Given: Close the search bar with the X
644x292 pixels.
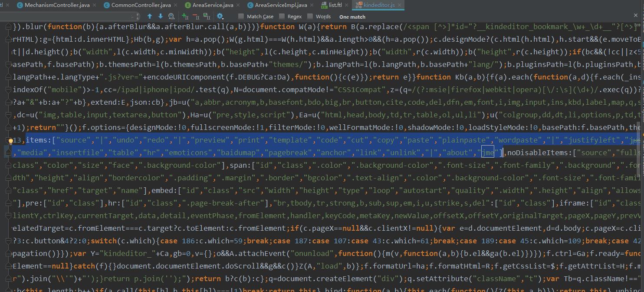Looking at the screenshot, I should click(635, 16).
